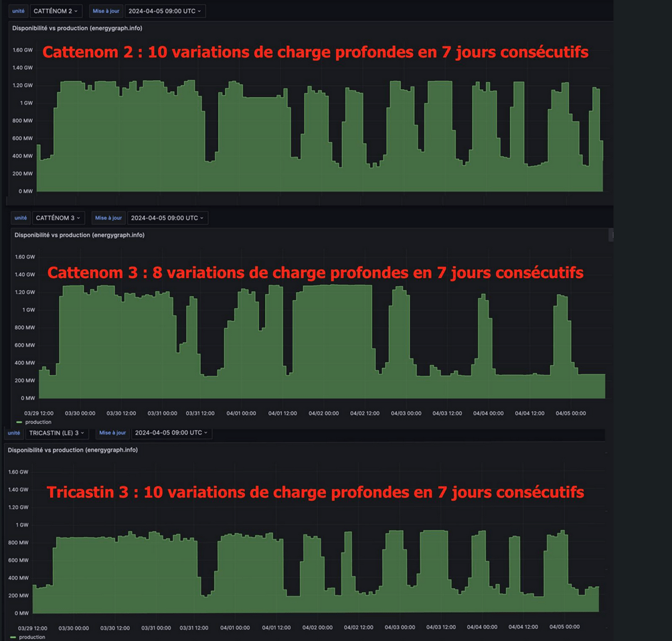Click the red 'Cattenom 2 : 10 variations' annotation

point(315,52)
